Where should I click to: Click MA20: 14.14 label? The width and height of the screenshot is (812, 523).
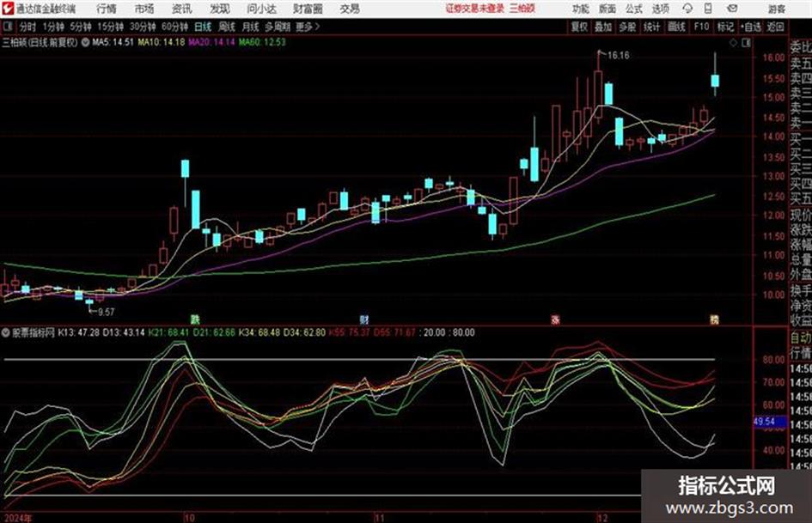tap(211, 42)
